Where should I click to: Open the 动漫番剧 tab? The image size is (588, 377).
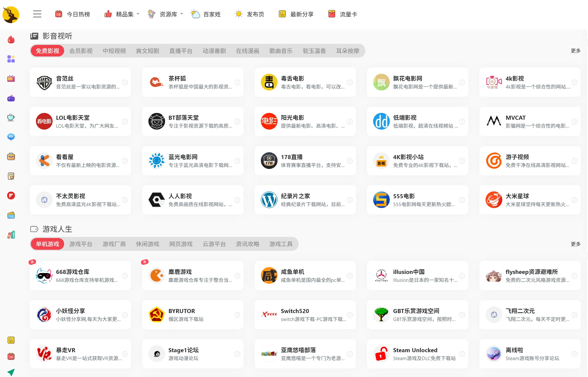pos(214,51)
